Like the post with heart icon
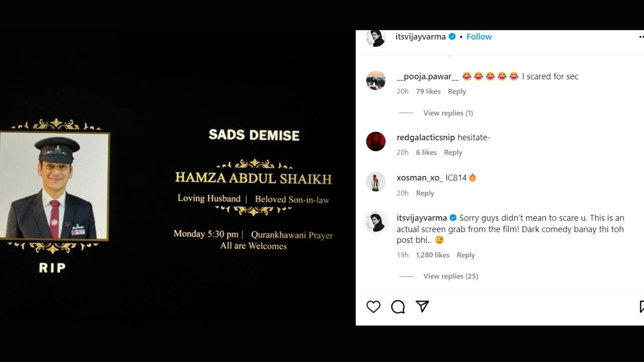The image size is (644, 362). coord(373,307)
